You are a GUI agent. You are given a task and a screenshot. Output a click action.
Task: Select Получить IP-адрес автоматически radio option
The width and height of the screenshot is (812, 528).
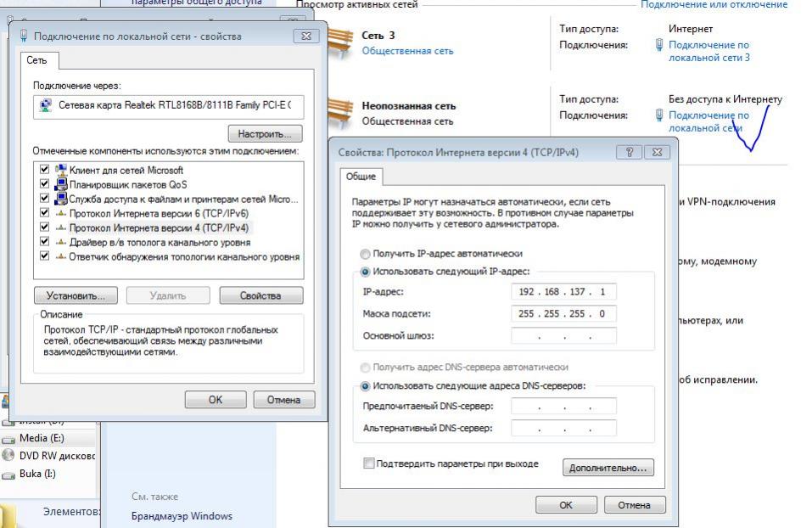pyautogui.click(x=365, y=254)
